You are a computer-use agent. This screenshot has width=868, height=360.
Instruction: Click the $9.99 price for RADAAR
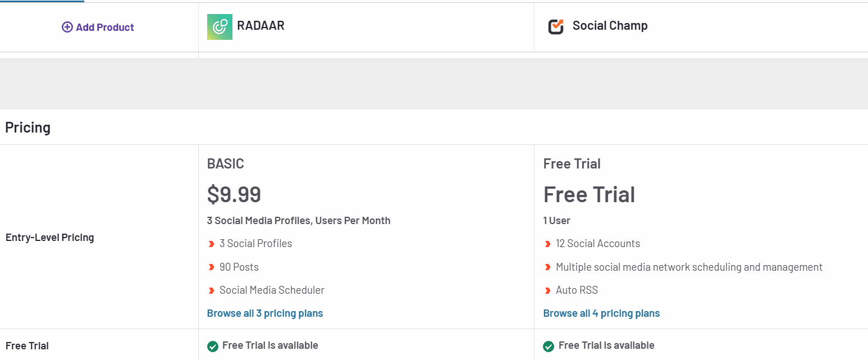234,194
